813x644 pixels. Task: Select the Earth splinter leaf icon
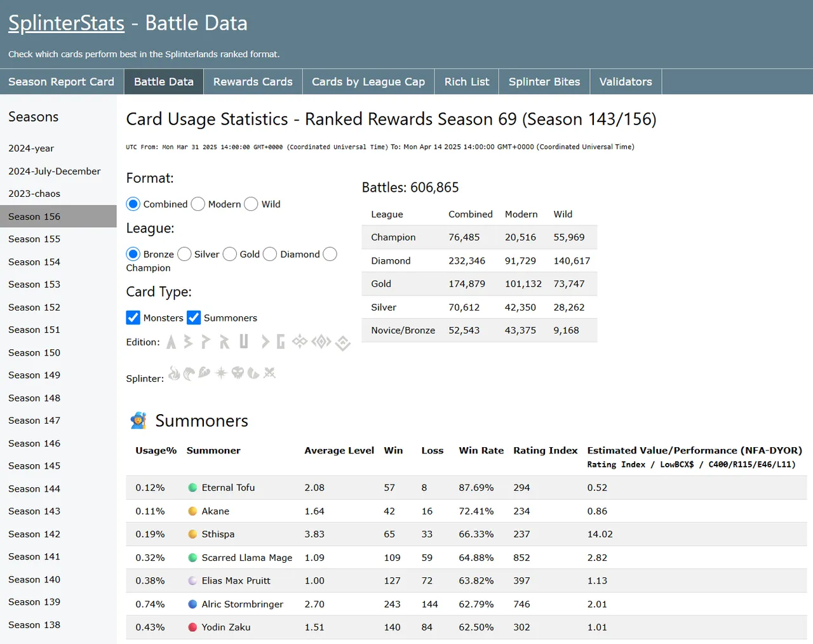(x=204, y=372)
